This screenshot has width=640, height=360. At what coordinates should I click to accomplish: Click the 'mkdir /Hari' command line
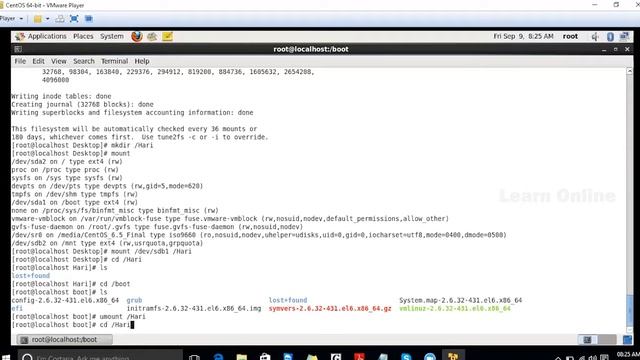[82, 145]
